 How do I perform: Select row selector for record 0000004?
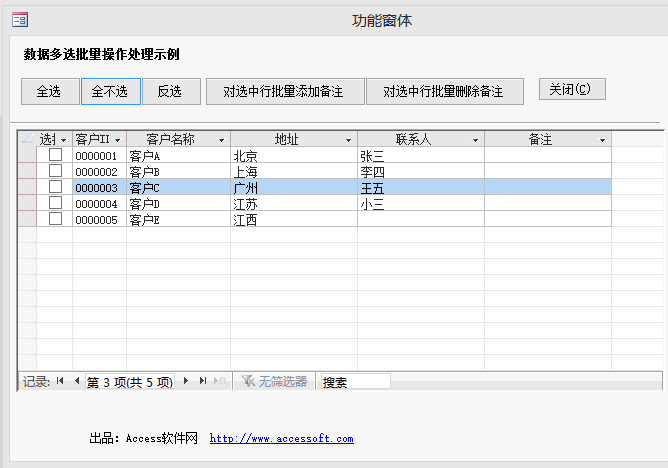pyautogui.click(x=27, y=203)
